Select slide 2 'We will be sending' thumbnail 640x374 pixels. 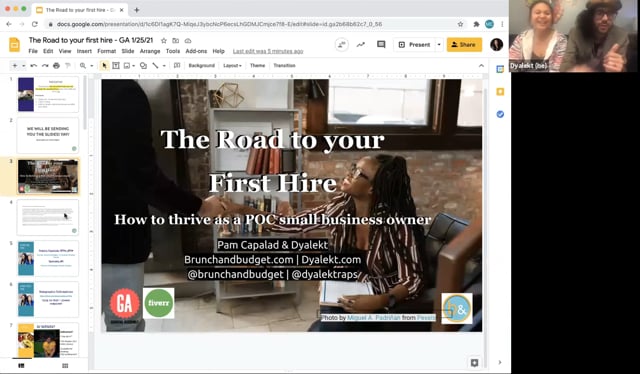click(48, 135)
